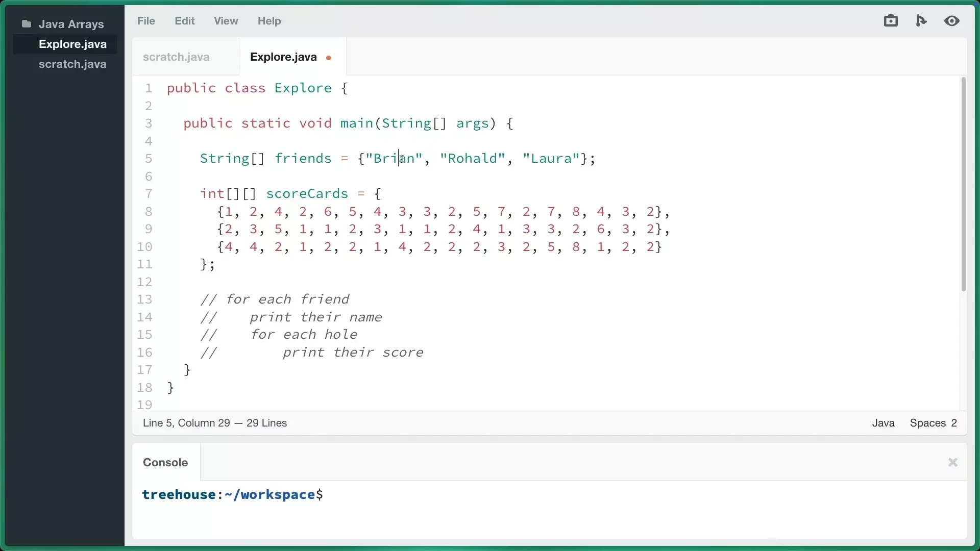
Task: Dismiss the Console panel with the X
Action: pos(952,463)
